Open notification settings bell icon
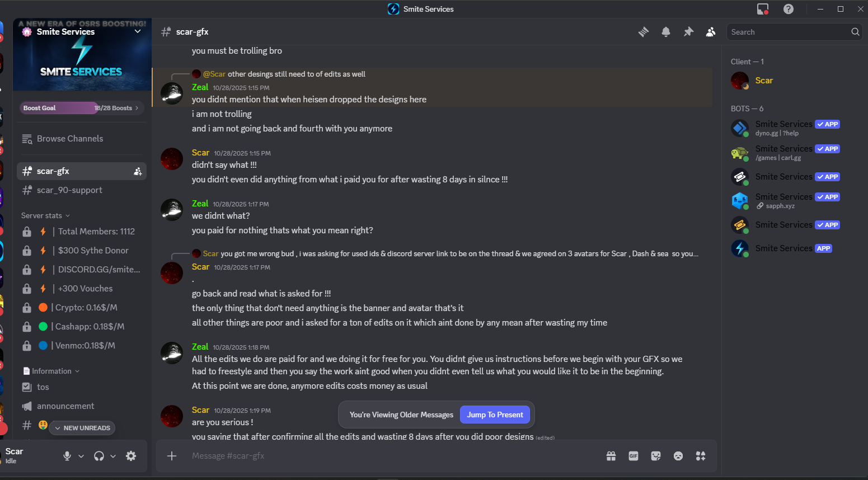Viewport: 868px width, 480px height. 666,32
